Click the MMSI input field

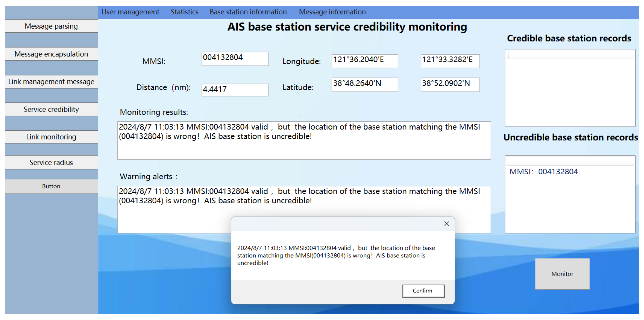click(x=234, y=58)
